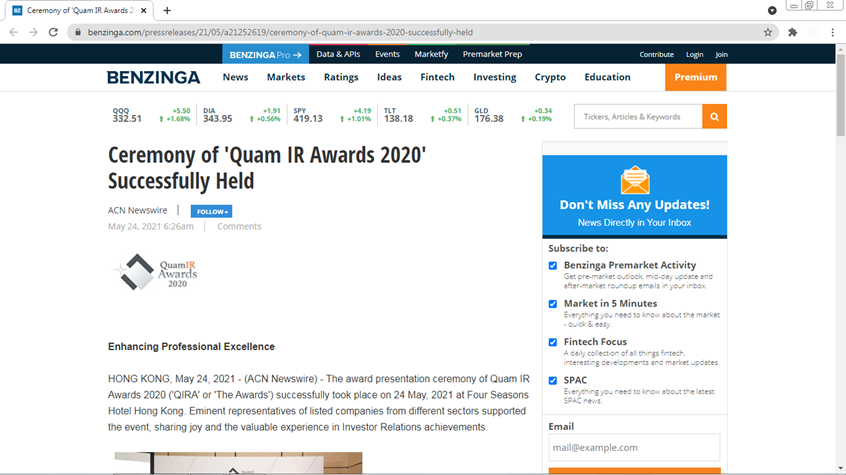Click the Login link
Screen dimensions: 846x475
tap(694, 55)
